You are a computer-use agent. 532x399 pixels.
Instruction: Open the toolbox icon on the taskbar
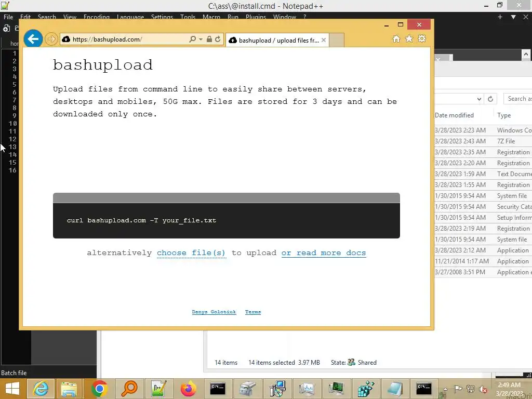coord(247,389)
